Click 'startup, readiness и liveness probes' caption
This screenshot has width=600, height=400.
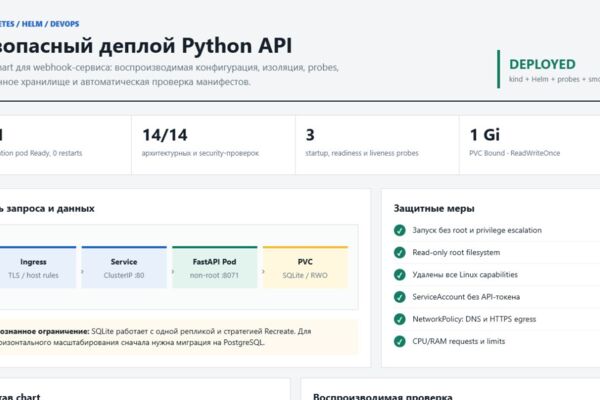(x=362, y=153)
